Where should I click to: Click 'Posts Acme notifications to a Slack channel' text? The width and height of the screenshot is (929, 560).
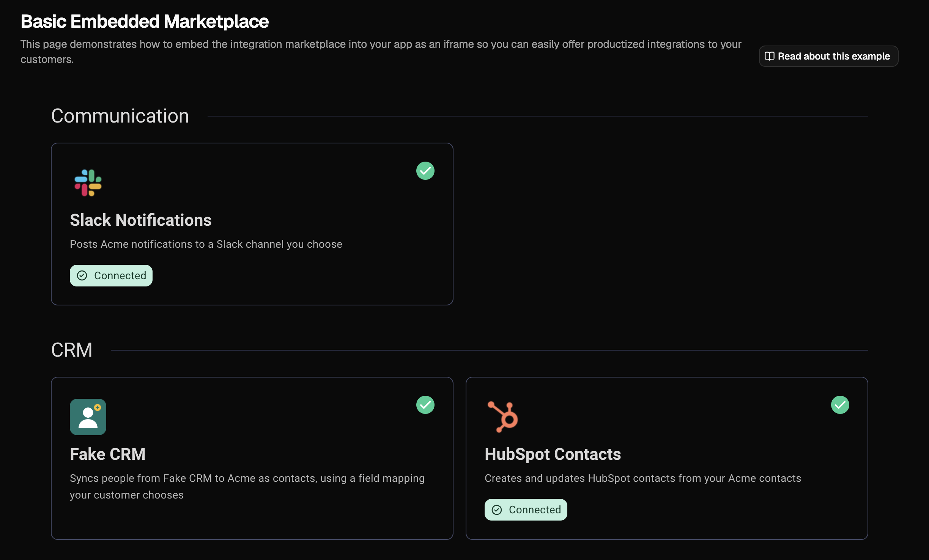[206, 244]
